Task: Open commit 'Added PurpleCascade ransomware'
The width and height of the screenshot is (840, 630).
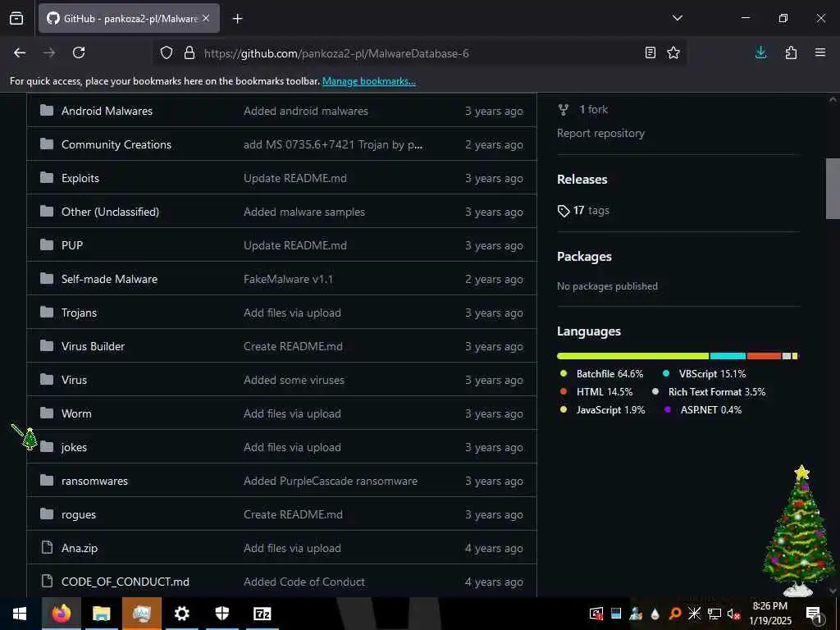Action: pos(330,481)
